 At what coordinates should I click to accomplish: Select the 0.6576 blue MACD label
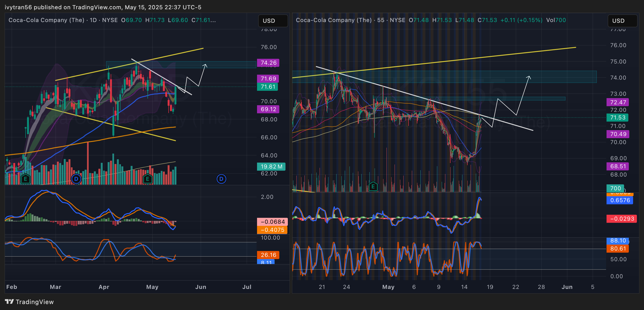tap(620, 200)
